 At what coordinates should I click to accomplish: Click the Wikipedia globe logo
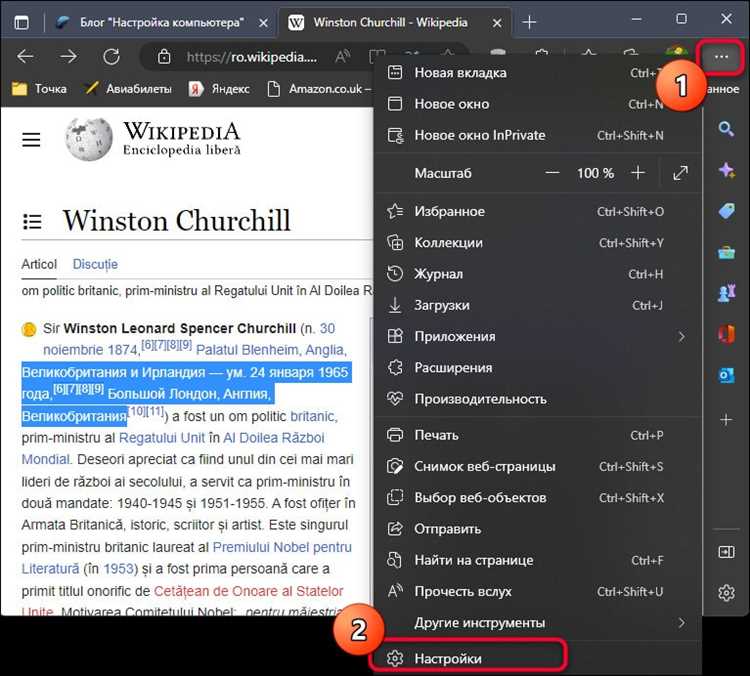click(89, 139)
